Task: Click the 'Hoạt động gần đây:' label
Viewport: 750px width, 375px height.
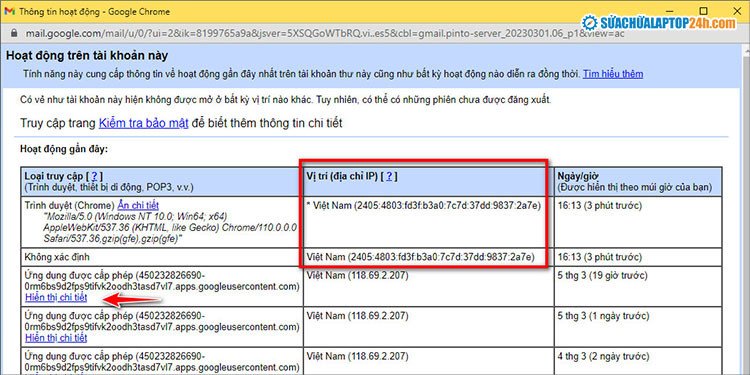Action: pos(64,149)
